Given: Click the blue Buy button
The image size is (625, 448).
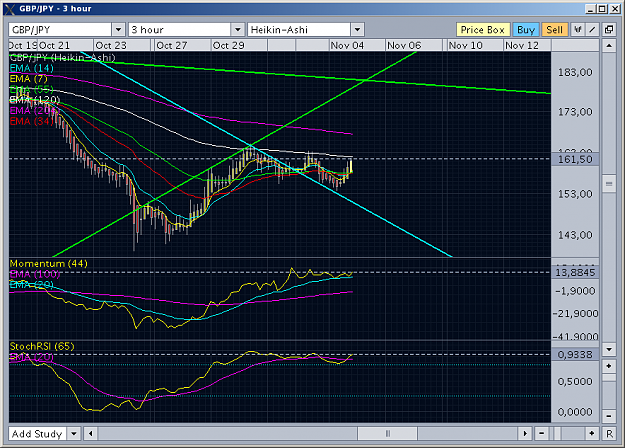Looking at the screenshot, I should coord(526,29).
